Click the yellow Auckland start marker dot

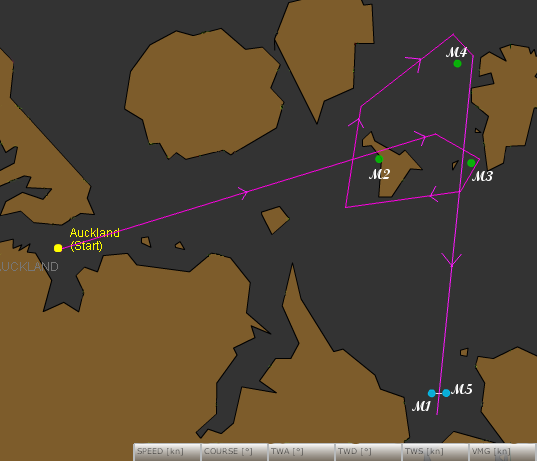[58, 248]
